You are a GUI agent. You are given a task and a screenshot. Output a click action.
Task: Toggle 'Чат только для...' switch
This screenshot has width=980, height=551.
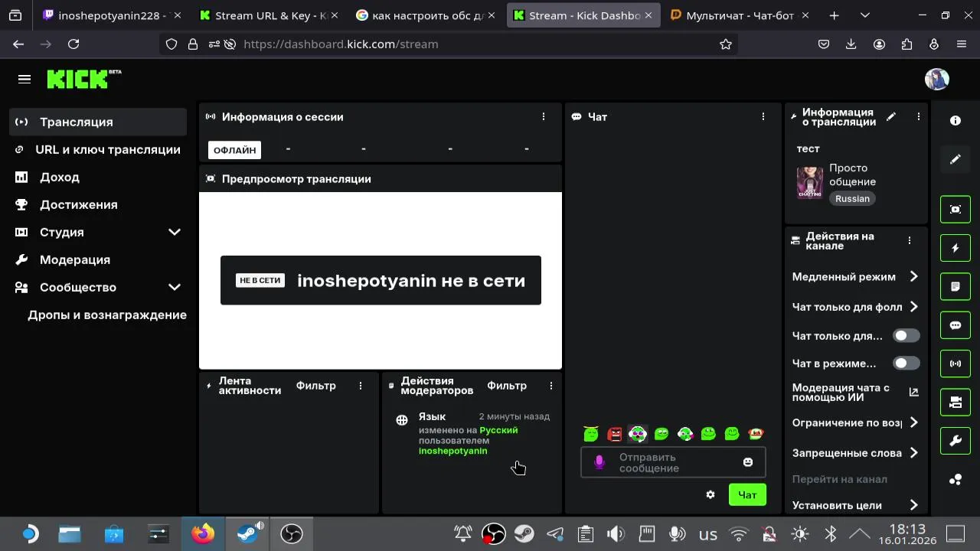[x=906, y=336]
